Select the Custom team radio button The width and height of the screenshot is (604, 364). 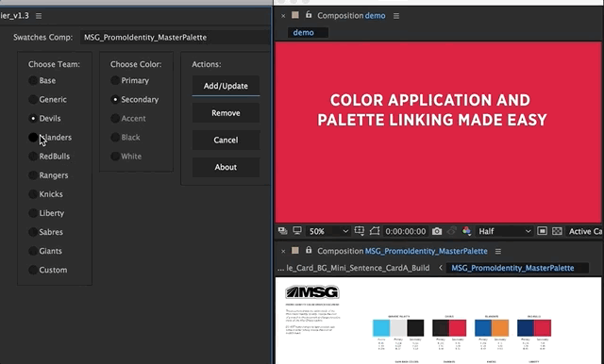tap(33, 270)
